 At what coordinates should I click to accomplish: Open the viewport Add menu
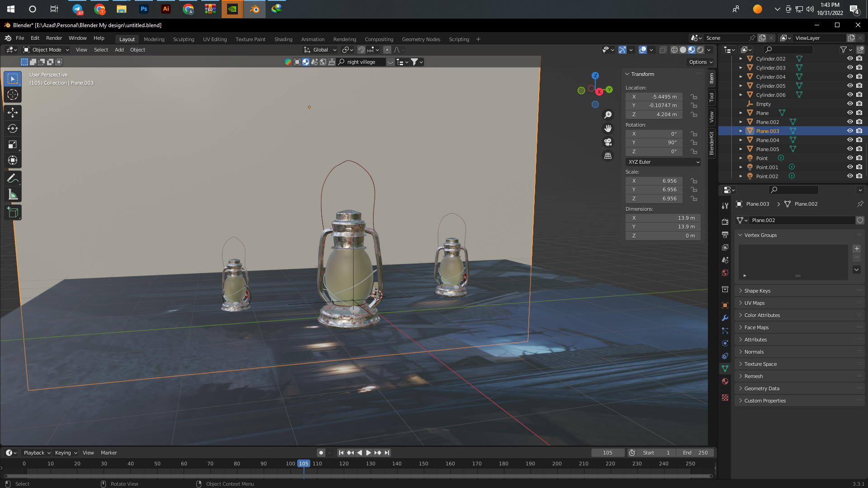pos(119,50)
